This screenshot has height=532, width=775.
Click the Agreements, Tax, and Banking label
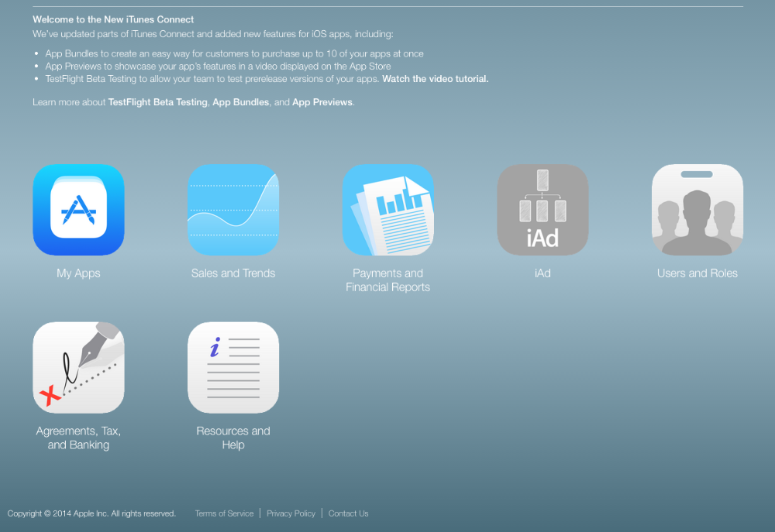pyautogui.click(x=78, y=438)
